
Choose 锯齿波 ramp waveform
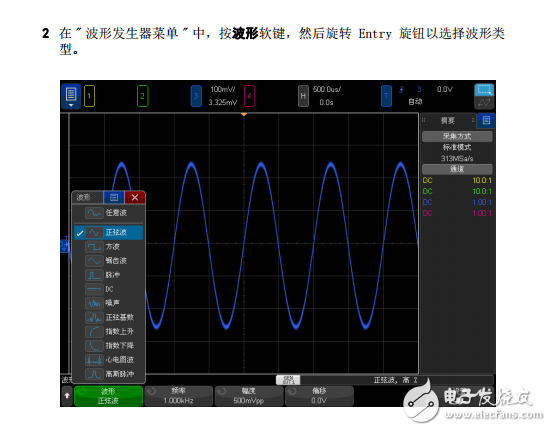pos(109,261)
